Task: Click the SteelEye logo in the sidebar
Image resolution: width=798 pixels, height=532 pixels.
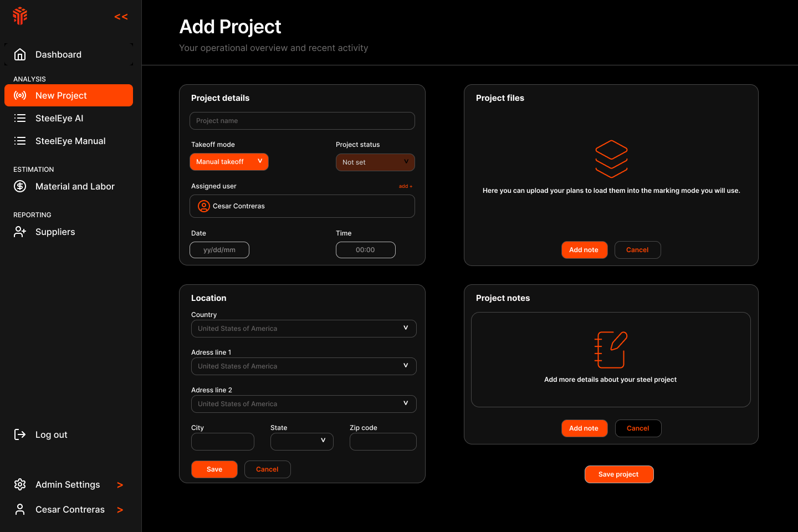Action: [x=19, y=16]
